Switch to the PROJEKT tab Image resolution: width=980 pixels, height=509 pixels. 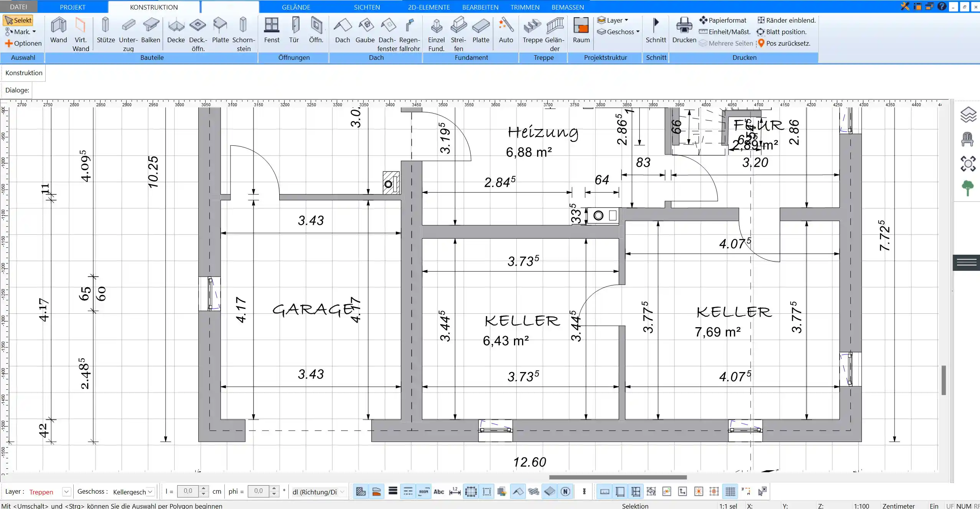72,7
